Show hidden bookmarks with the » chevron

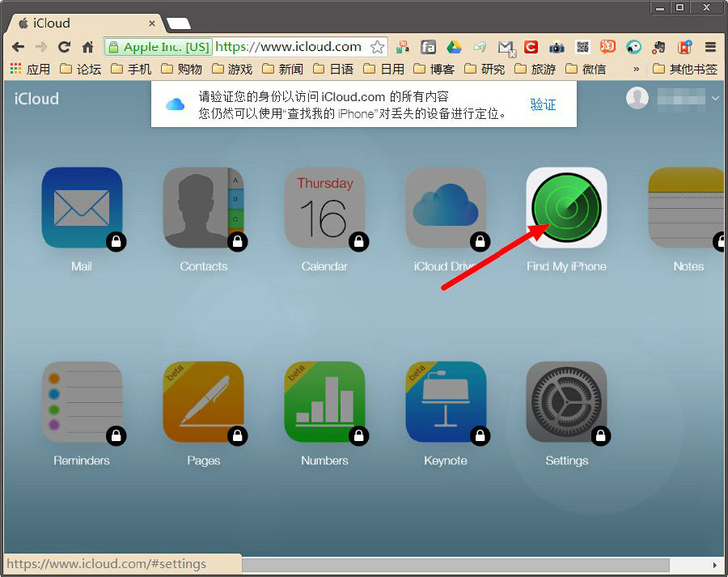coord(636,70)
